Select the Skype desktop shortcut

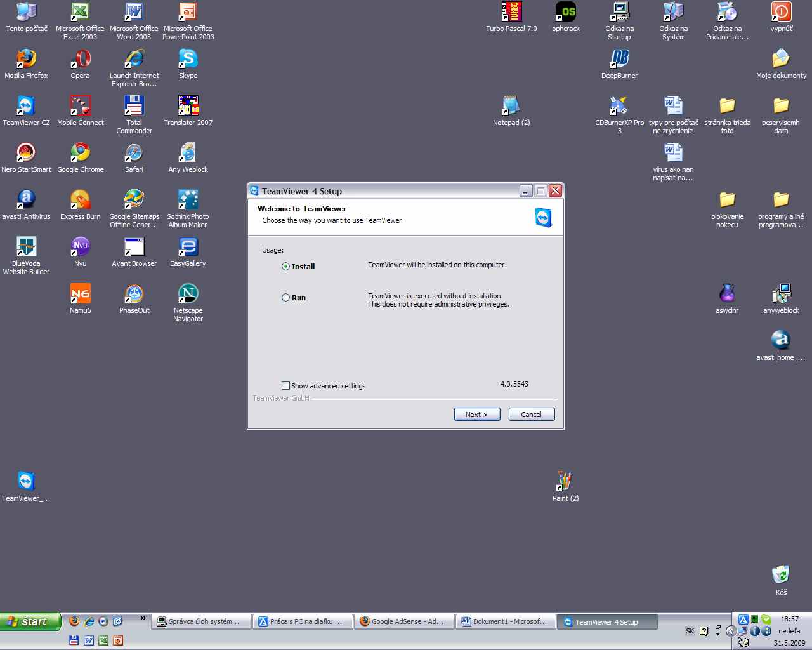pos(188,64)
